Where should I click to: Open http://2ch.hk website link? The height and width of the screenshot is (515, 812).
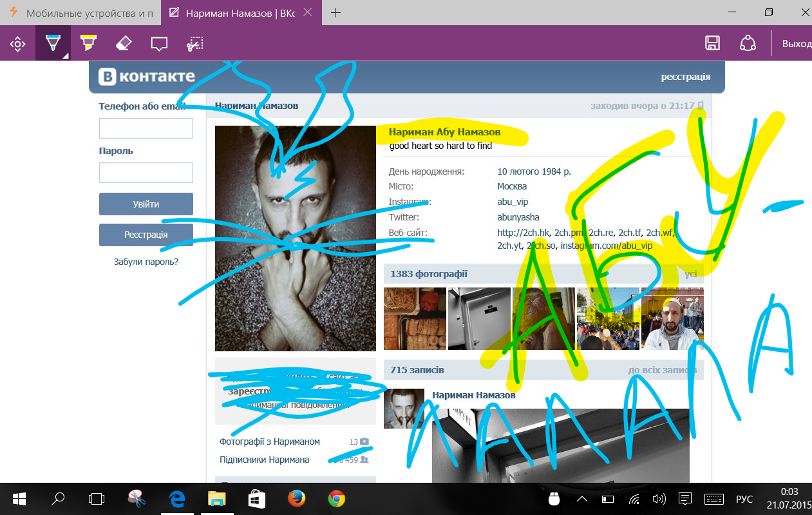point(523,233)
